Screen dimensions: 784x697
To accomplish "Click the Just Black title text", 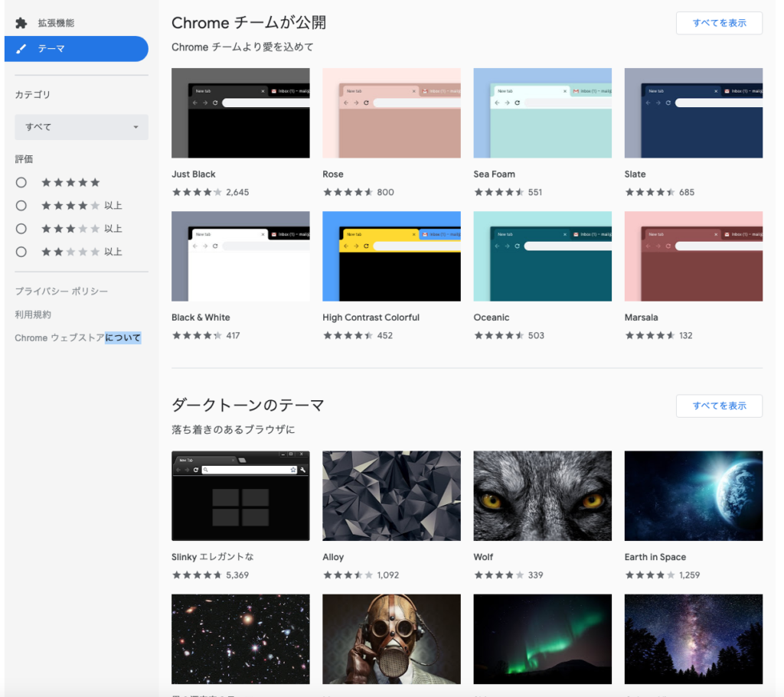I will pyautogui.click(x=194, y=174).
